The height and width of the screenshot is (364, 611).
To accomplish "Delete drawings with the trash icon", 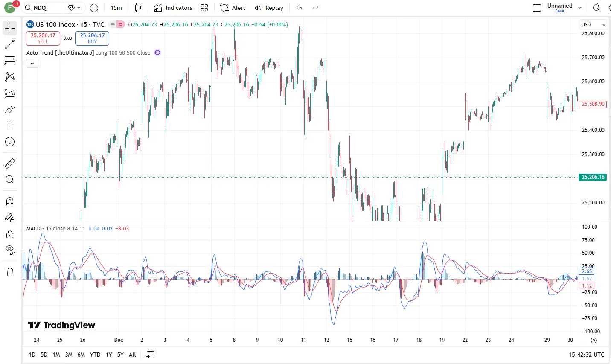I will [10, 272].
